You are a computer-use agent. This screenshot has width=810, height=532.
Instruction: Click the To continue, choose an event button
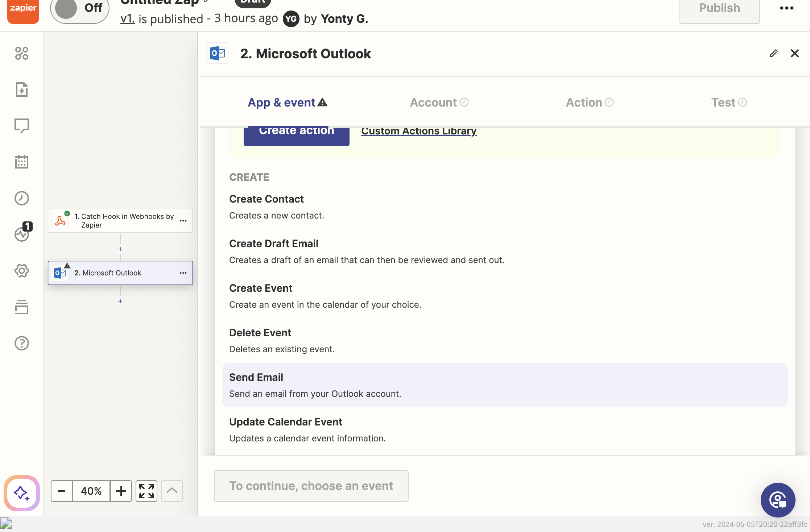coord(311,486)
